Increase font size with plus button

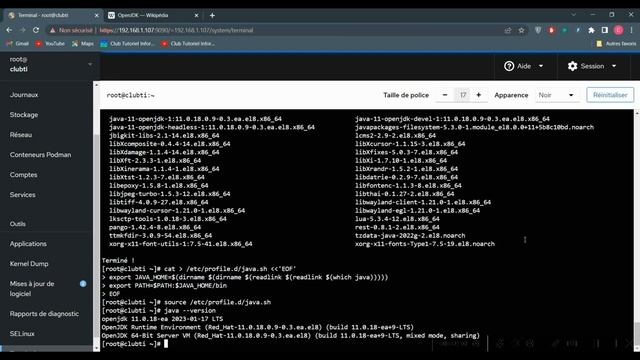pos(479,95)
